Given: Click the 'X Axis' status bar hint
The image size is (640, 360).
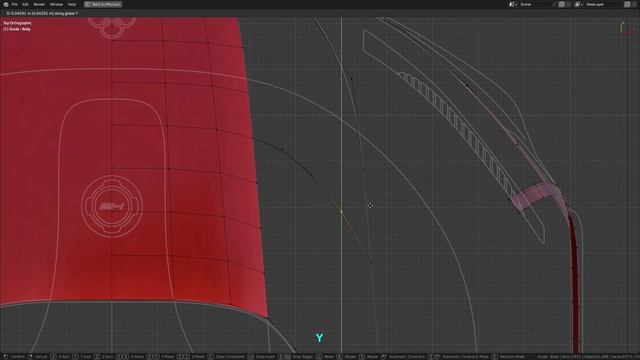Looking at the screenshot, I should (x=64, y=357).
